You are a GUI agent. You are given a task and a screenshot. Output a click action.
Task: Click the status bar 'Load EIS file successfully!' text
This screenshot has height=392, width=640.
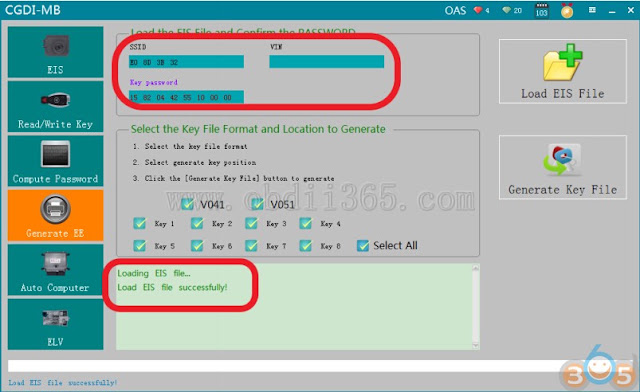(63, 383)
